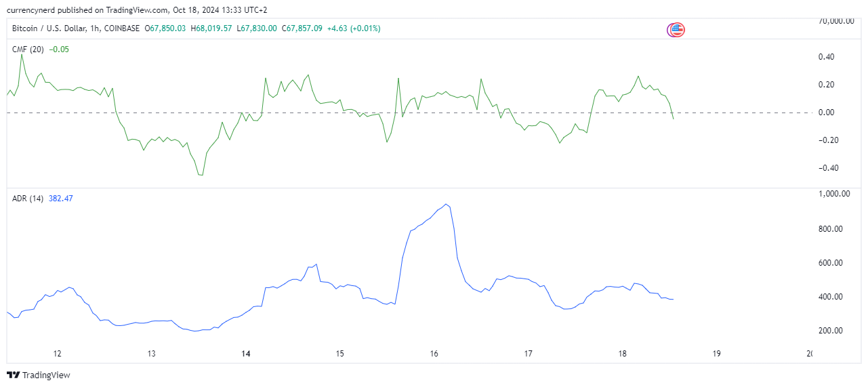Image resolution: width=868 pixels, height=387 pixels.
Task: Click the change value +4.63 (+0.01%)
Action: pos(354,28)
